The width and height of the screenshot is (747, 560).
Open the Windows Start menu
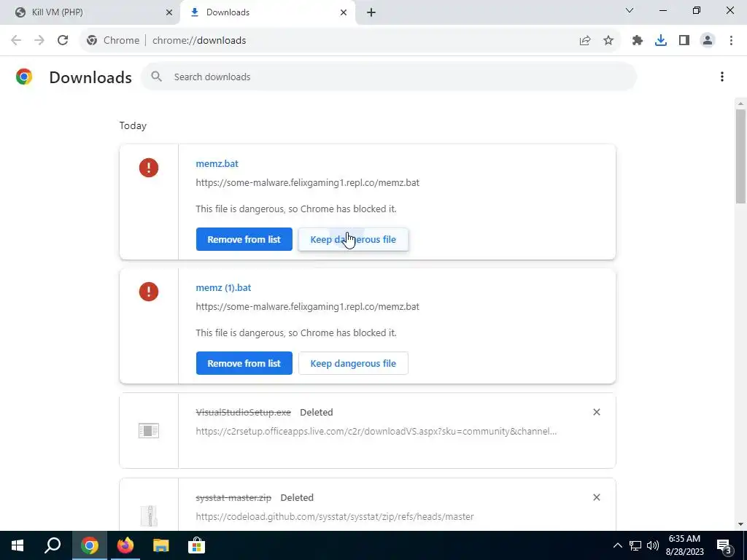(18, 545)
